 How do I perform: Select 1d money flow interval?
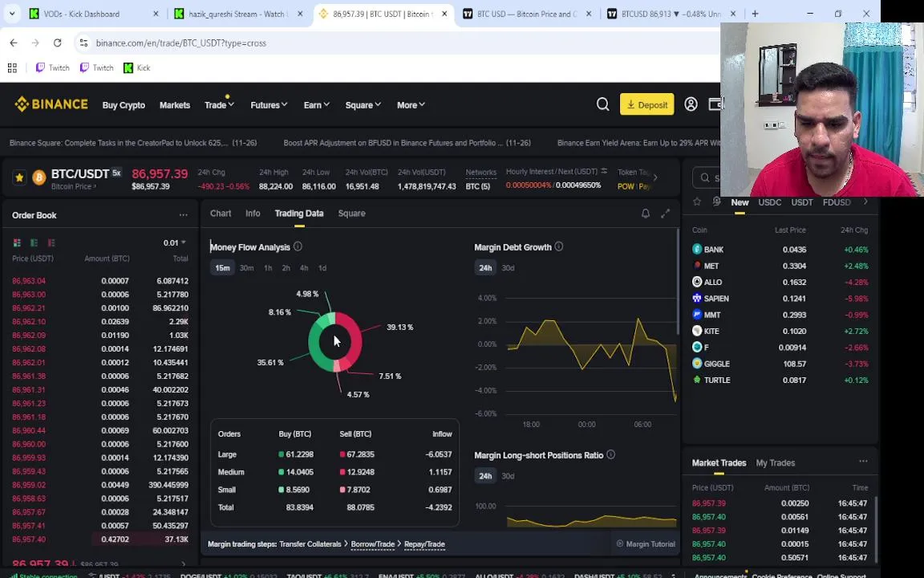(322, 268)
